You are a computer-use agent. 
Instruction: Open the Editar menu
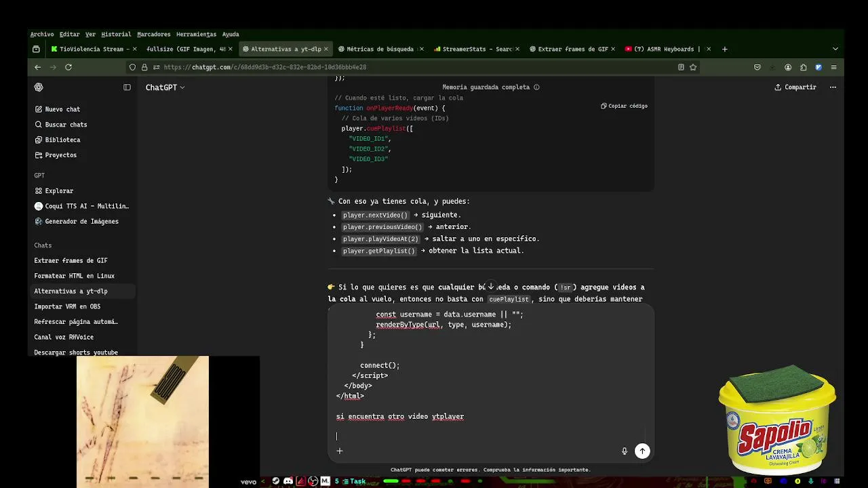tap(69, 34)
